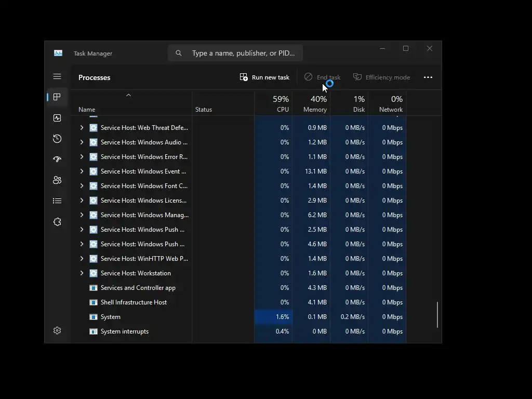Sort by the Network column header
This screenshot has height=399, width=532.
tap(387, 103)
